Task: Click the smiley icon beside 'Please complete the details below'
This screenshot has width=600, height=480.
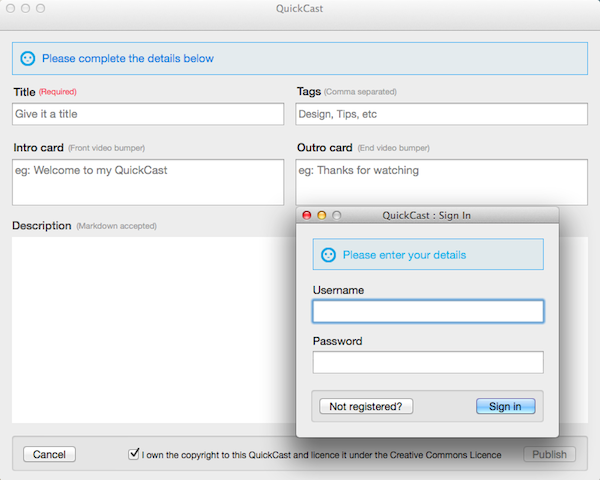Action: click(28, 59)
